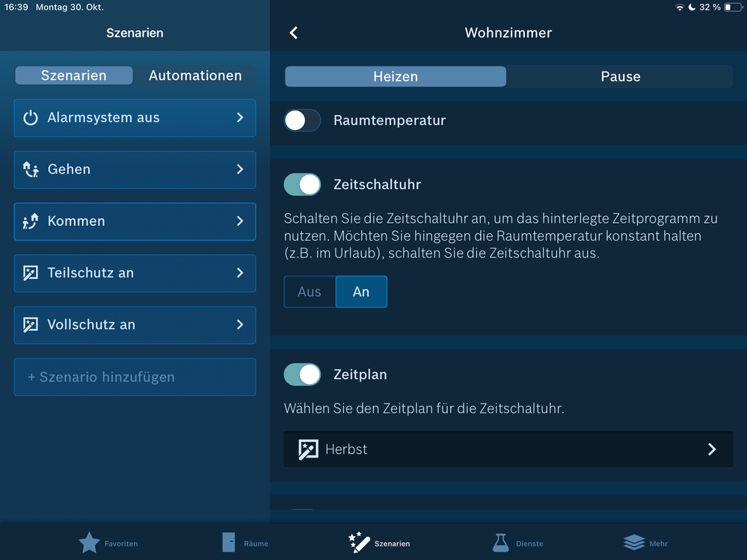Open Favoriten star in bottom bar

click(x=89, y=543)
